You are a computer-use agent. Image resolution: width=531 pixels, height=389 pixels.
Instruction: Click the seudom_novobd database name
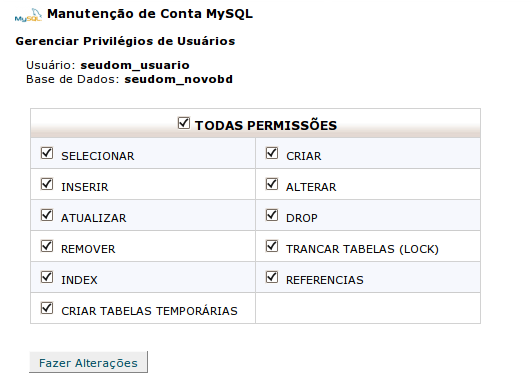[x=178, y=79]
